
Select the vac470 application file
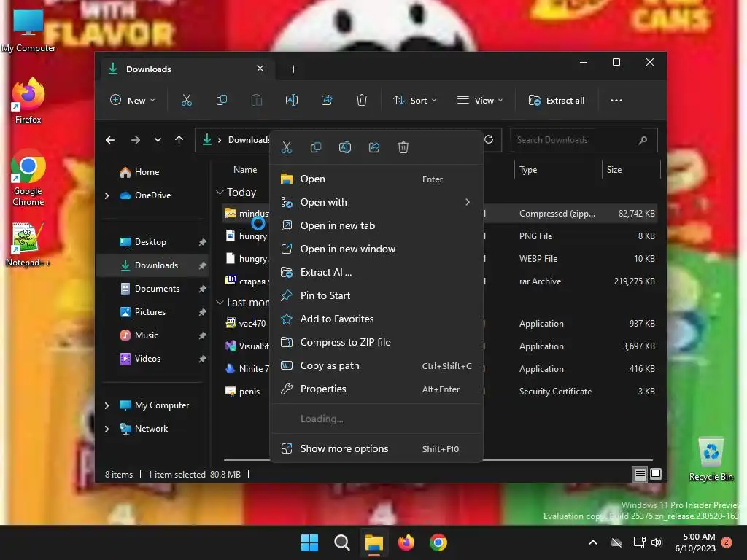coord(252,324)
